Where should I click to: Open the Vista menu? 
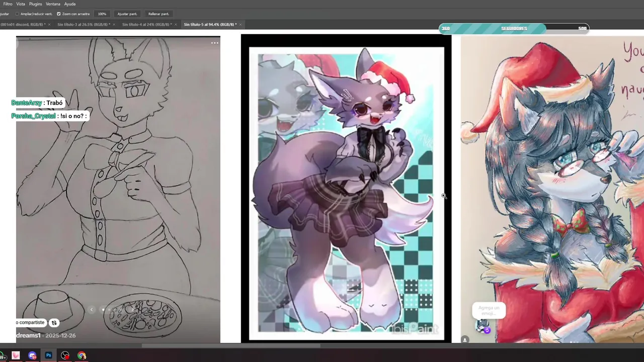coord(21,4)
